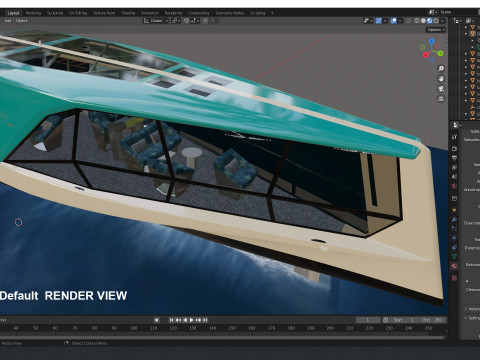
Task: Open the Texture properties checker tab
Action: coord(454,278)
